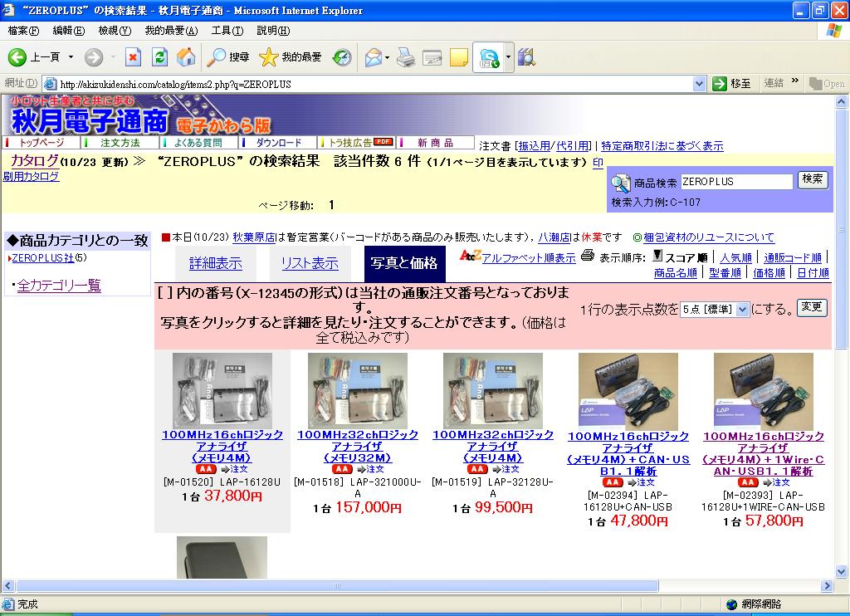Click the AtoZ alphabet sort icon

point(470,255)
